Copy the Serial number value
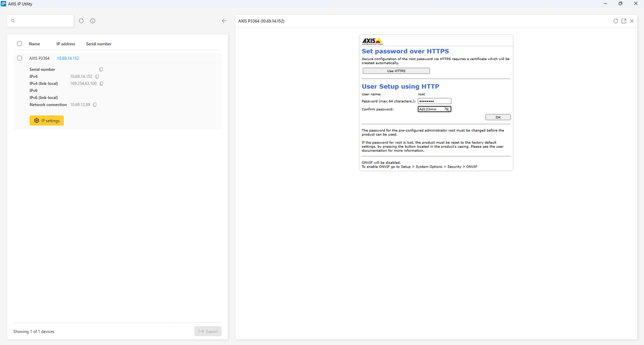 101,69
